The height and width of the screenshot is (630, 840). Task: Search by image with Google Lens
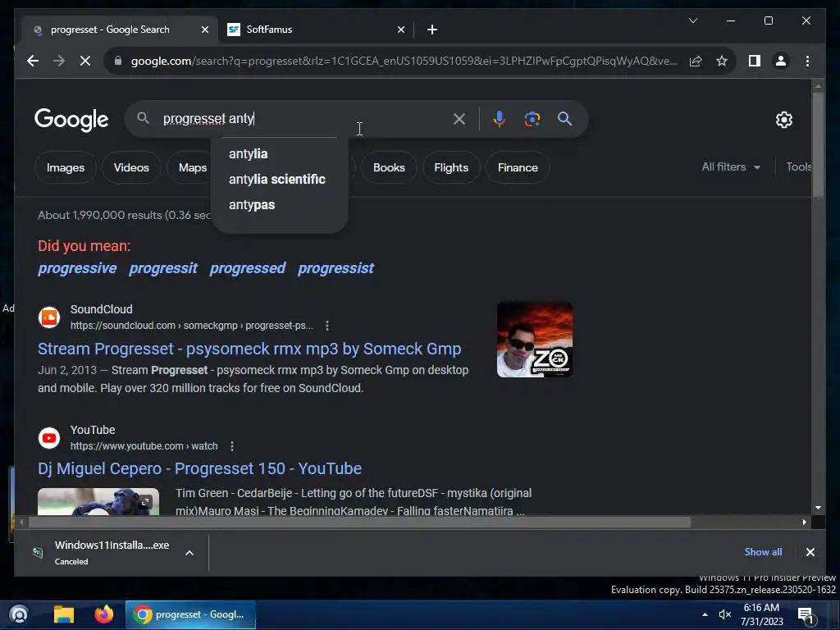click(532, 119)
